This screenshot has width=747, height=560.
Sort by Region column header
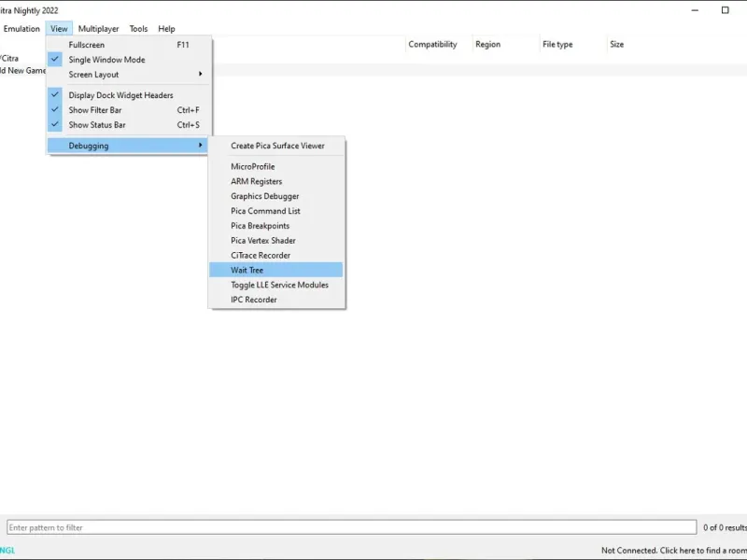coord(506,44)
